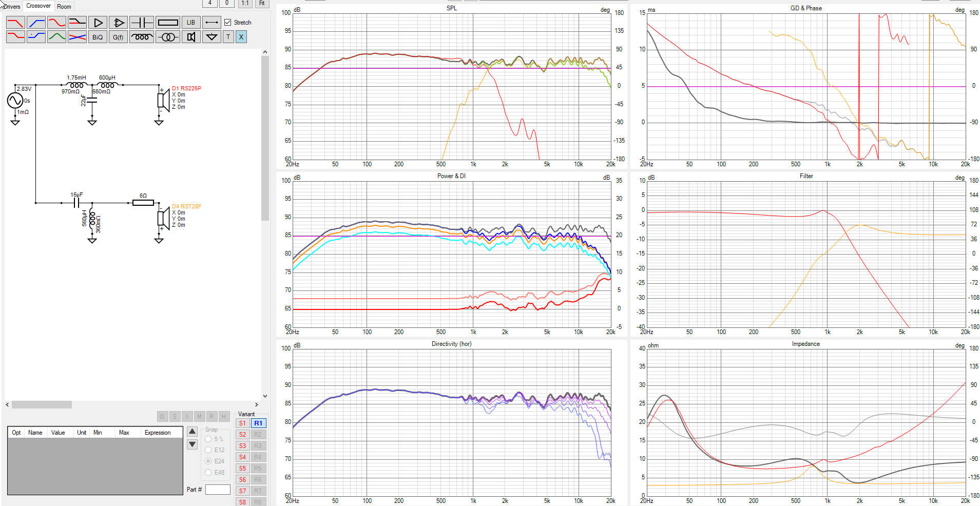The height and width of the screenshot is (506, 980).
Task: Click the Opt column header
Action: tap(16, 433)
